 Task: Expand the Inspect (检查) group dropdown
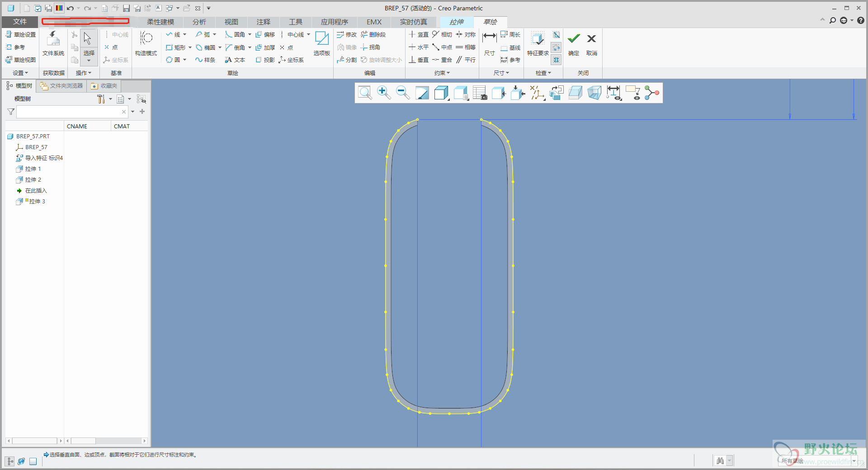(x=543, y=73)
